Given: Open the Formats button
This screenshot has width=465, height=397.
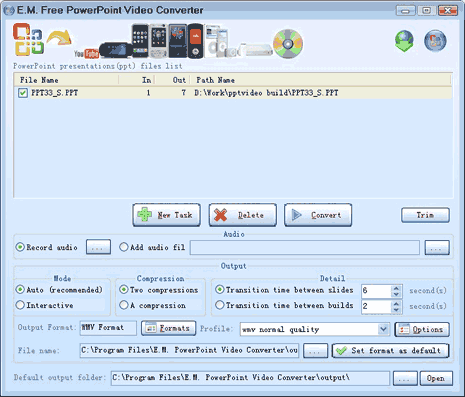Looking at the screenshot, I should pyautogui.click(x=169, y=328).
